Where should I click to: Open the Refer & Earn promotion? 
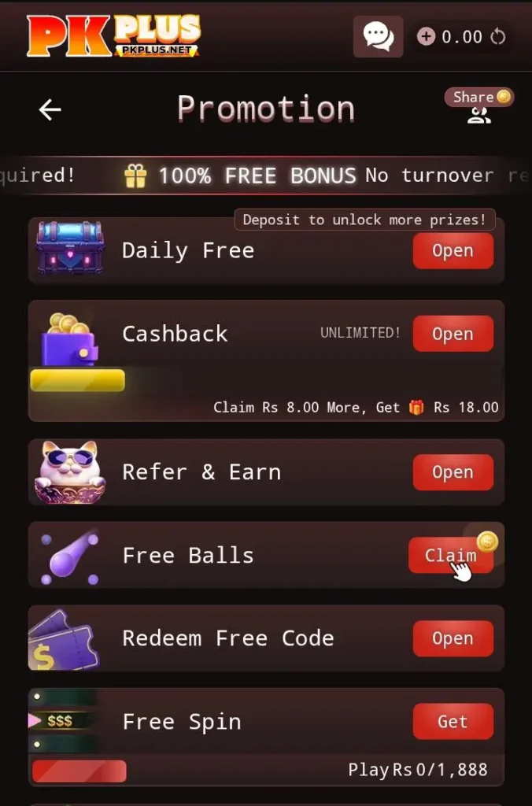(453, 472)
